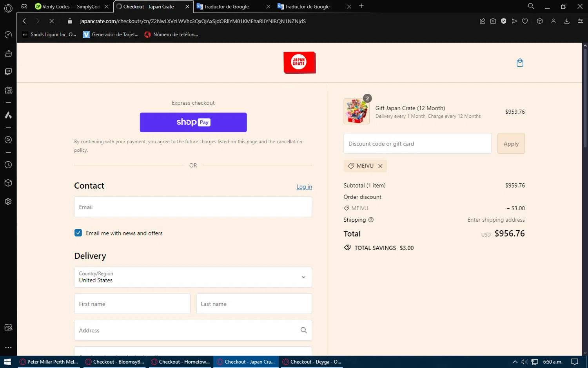Open Checkout - BloomsyB... taskbar window
Image resolution: width=588 pixels, height=368 pixels.
point(114,362)
